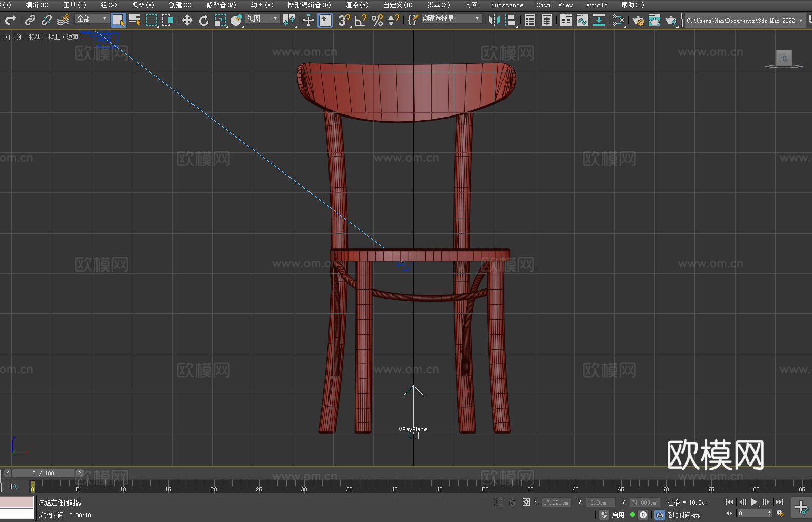Activate the Select Object tool
This screenshot has width=812, height=522.
coord(119,20)
